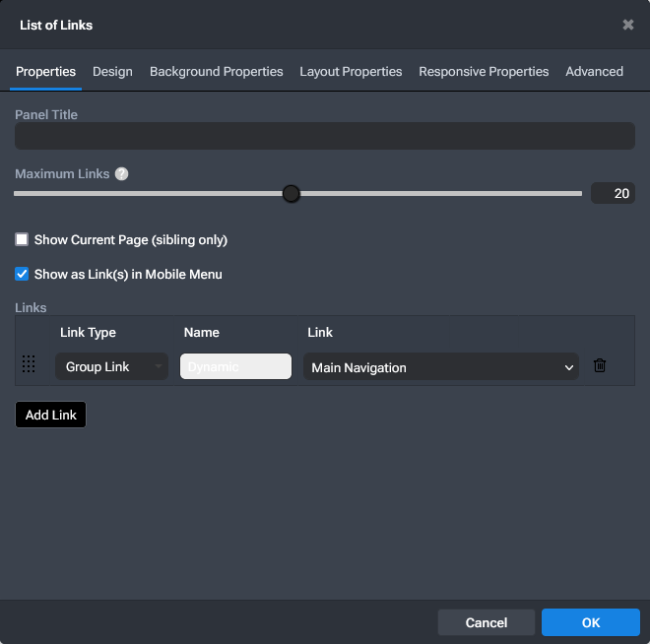
Task: Click the Add Link button
Action: pos(50,415)
